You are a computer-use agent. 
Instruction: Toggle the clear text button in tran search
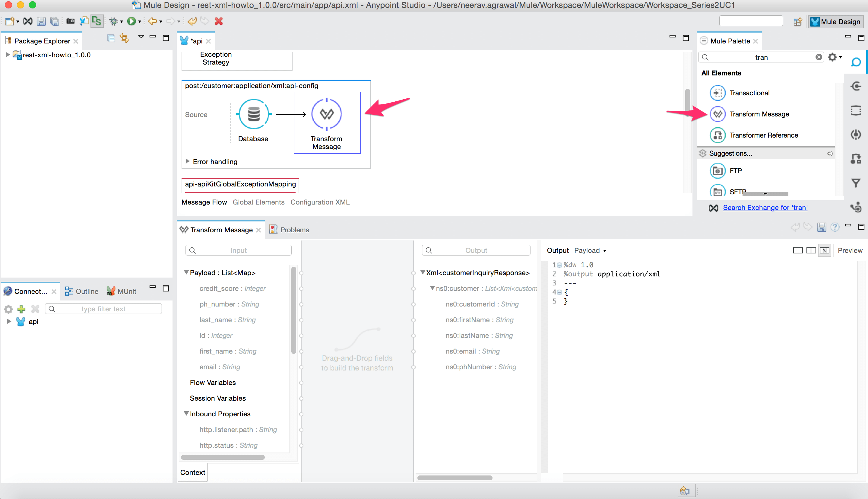[x=819, y=57]
